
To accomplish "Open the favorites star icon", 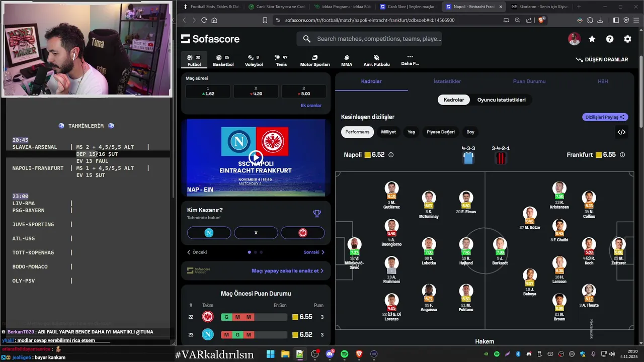I will (592, 39).
